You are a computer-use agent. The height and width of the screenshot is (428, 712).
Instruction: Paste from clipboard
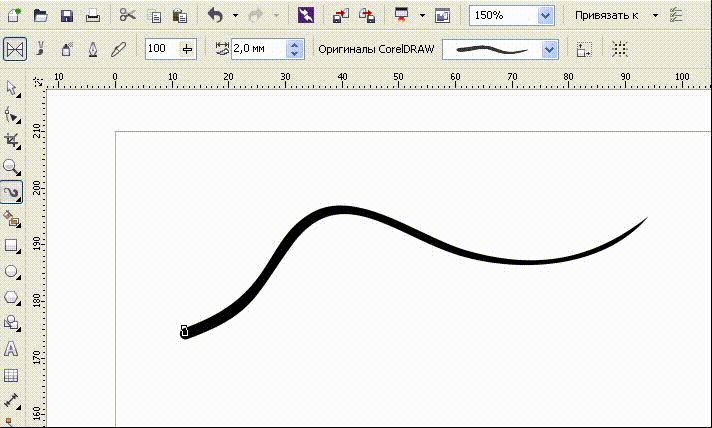180,16
